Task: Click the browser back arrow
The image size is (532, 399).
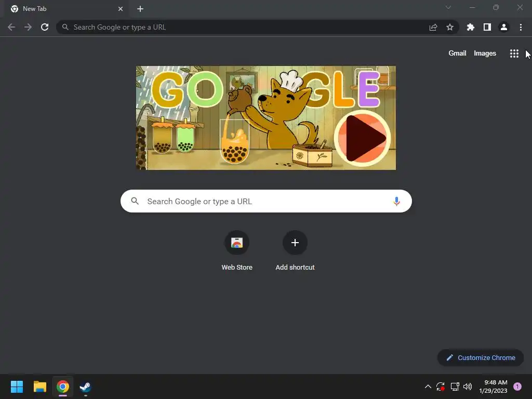Action: pos(11,27)
